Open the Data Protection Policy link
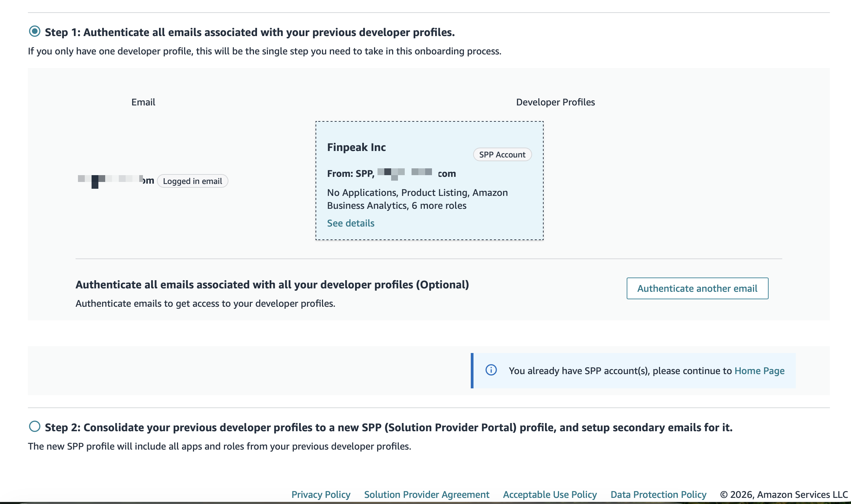 coord(659,494)
